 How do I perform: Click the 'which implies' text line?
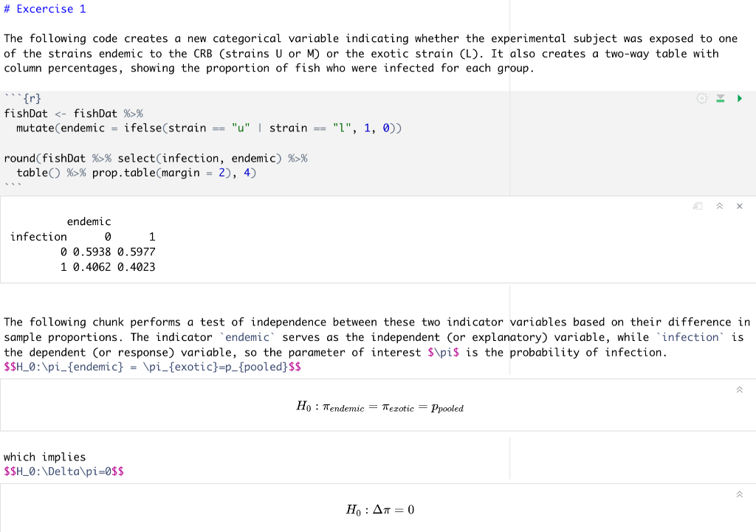(x=45, y=457)
